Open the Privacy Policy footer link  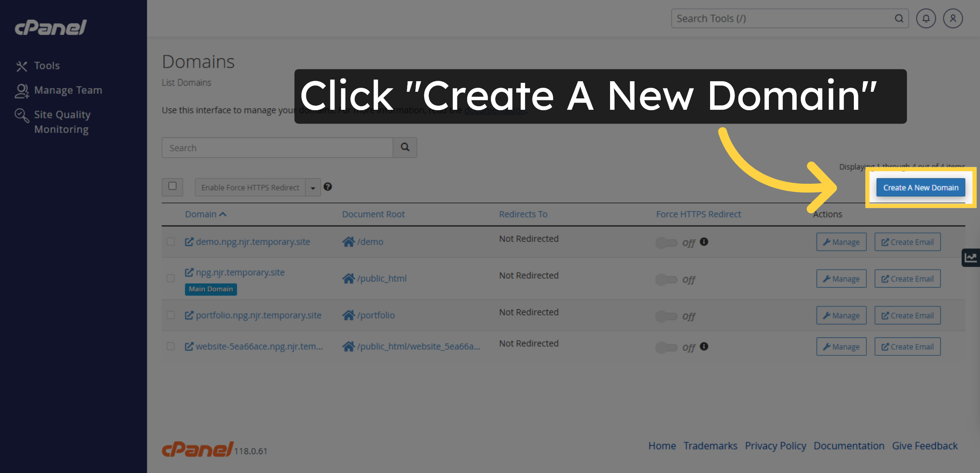[775, 446]
